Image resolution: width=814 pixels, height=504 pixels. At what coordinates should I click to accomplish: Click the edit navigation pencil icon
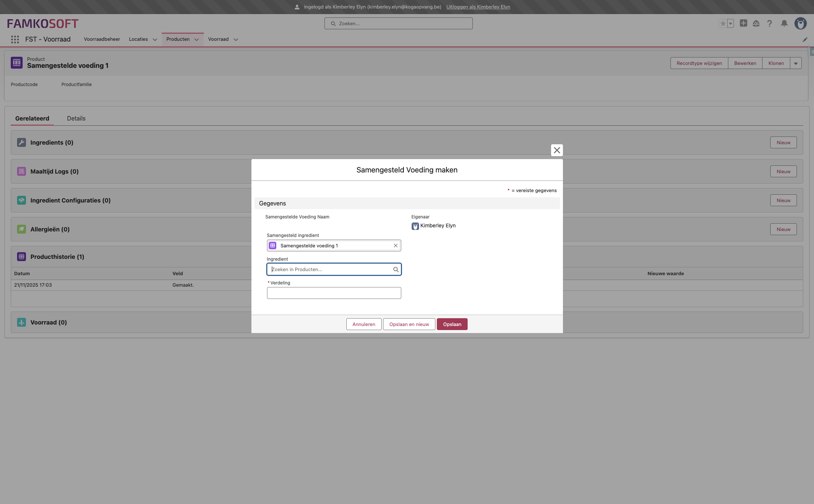(805, 40)
